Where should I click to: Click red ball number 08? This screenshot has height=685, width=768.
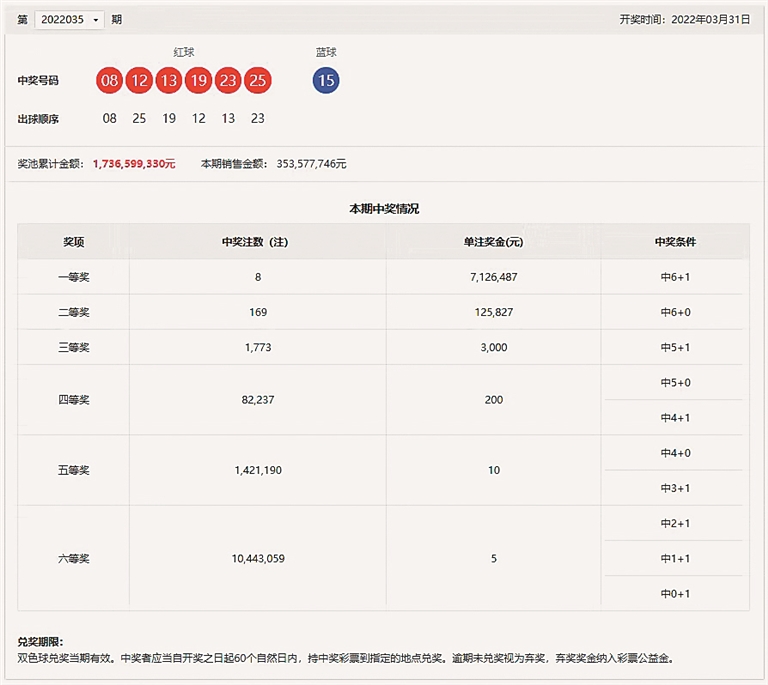click(110, 80)
